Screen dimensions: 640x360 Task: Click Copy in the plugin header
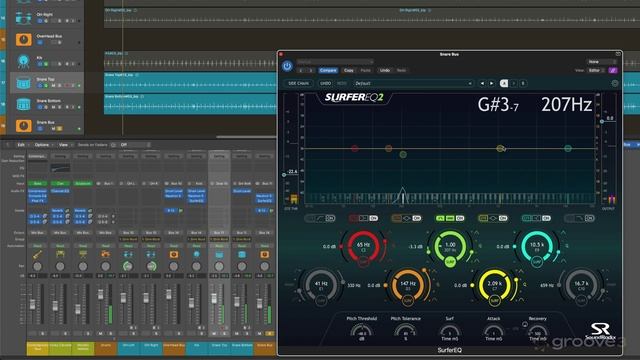click(x=349, y=70)
